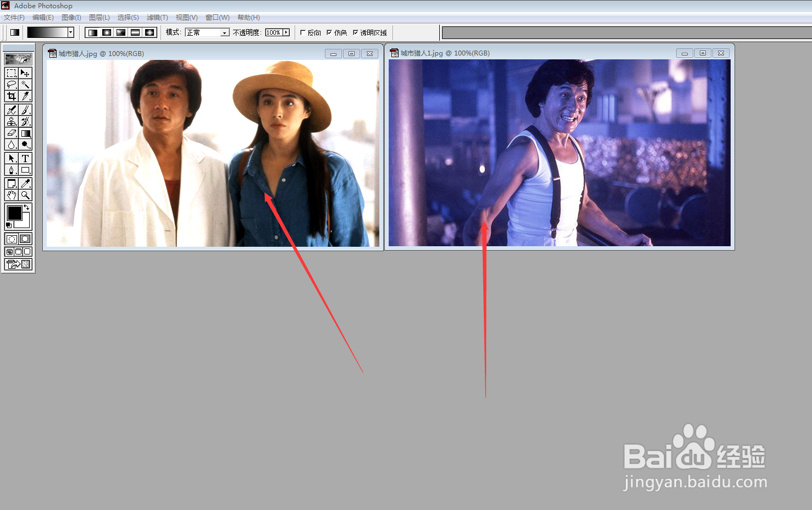Select the Hand tool

point(11,195)
